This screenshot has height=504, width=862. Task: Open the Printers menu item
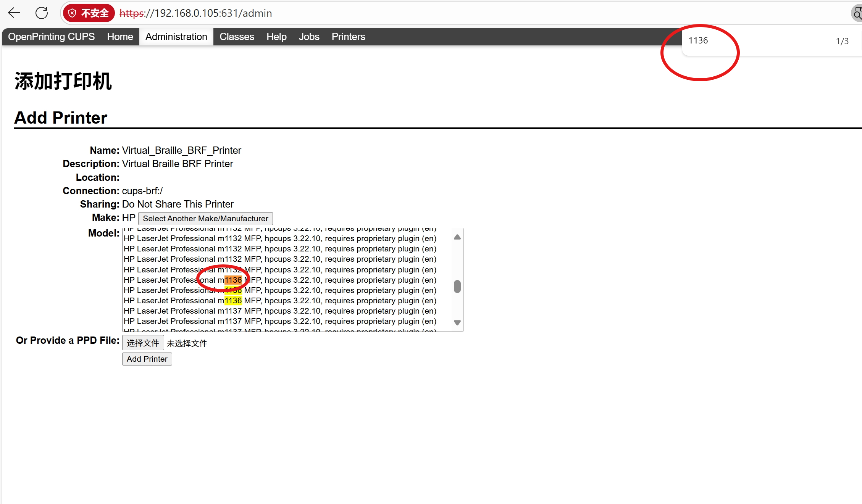click(x=348, y=37)
